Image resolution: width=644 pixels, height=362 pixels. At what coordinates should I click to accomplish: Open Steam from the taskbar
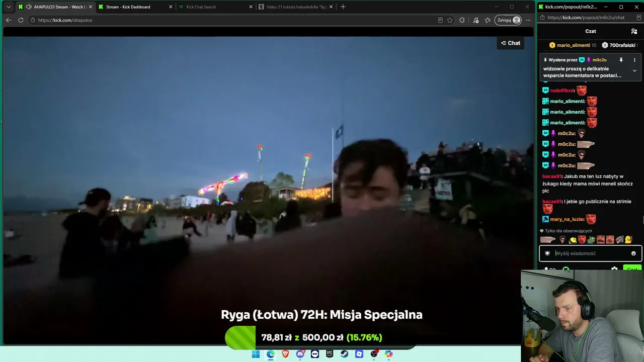click(x=345, y=354)
